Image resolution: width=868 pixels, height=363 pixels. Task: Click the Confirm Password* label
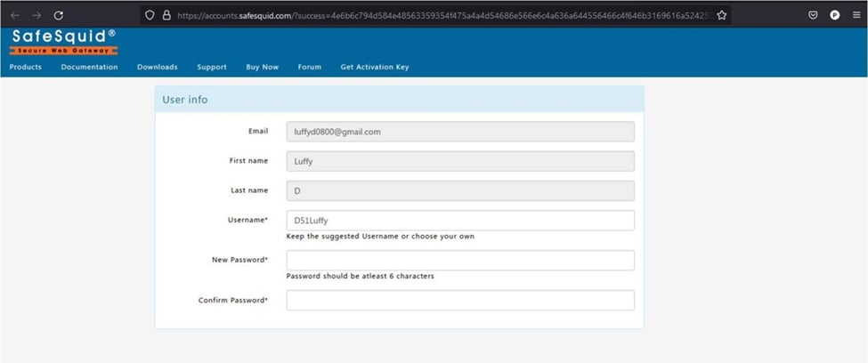(233, 301)
